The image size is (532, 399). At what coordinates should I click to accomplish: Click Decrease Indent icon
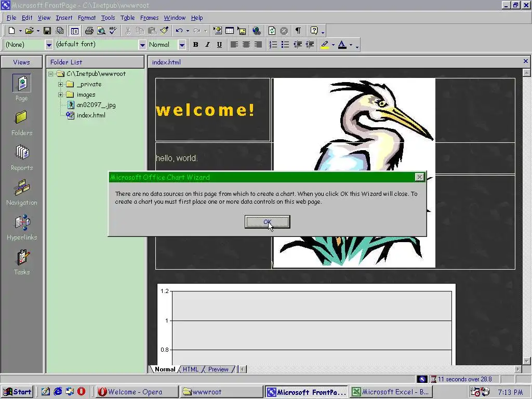[x=298, y=45]
